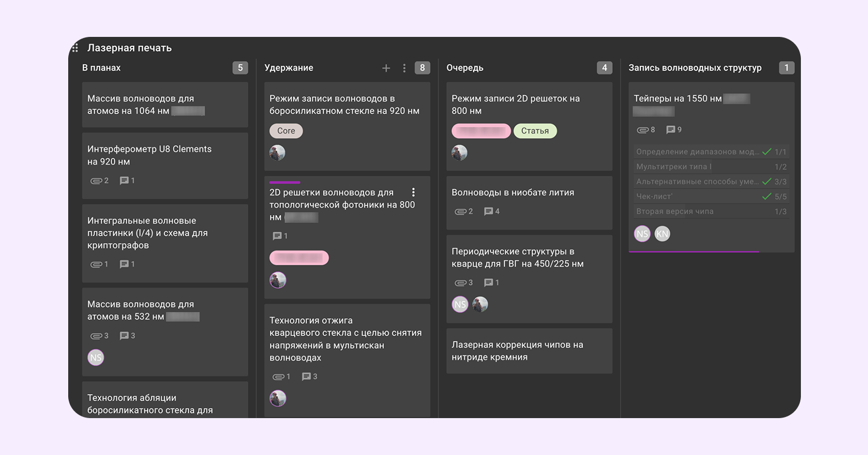Viewport: 868px width, 455px height.
Task: Click the comments icon on Волноводы в ниобате лития
Action: coord(488,211)
